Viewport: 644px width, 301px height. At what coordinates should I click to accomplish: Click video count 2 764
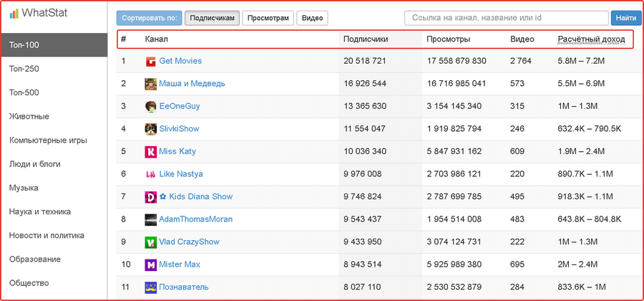coord(521,61)
